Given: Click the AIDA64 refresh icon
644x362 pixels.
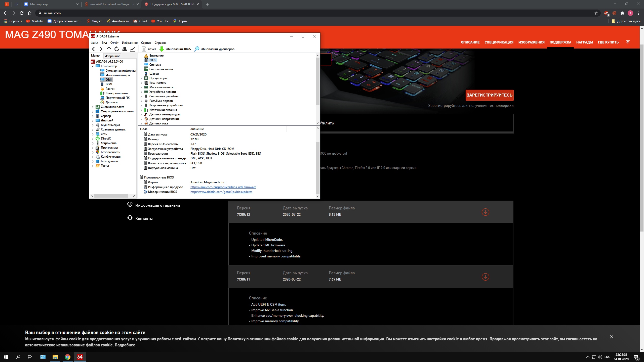Looking at the screenshot, I should (x=116, y=49).
